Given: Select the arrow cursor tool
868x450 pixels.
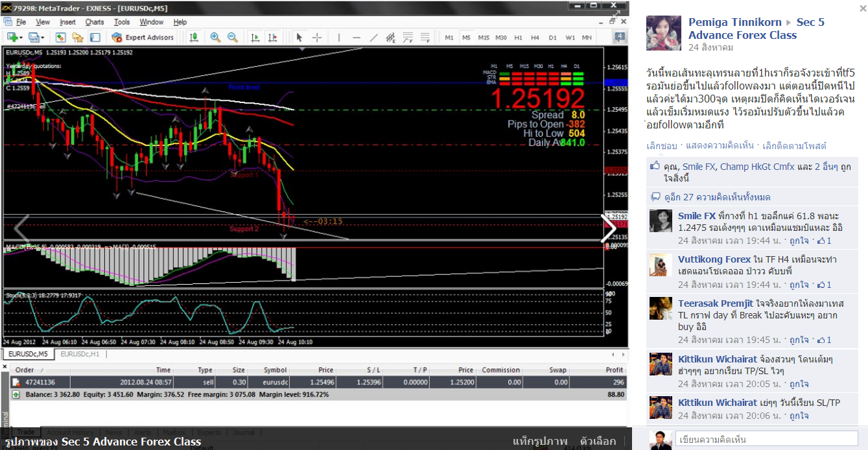Looking at the screenshot, I should 299,38.
